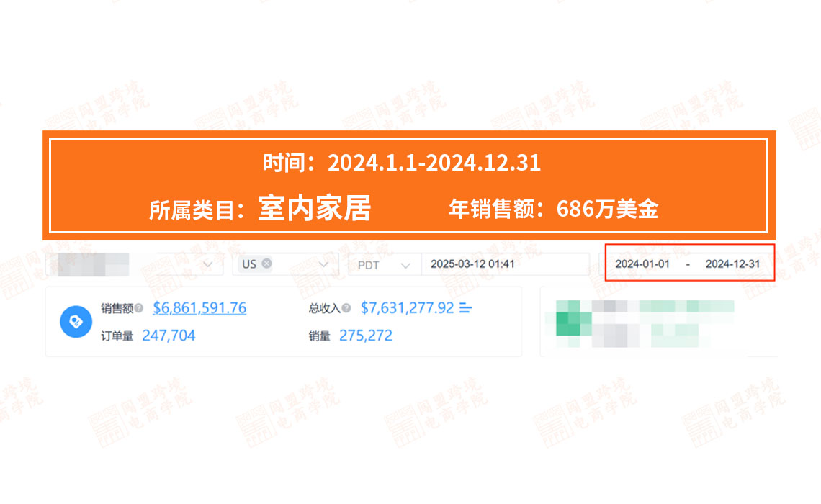Set the start date 2024-01-01 field

click(642, 264)
